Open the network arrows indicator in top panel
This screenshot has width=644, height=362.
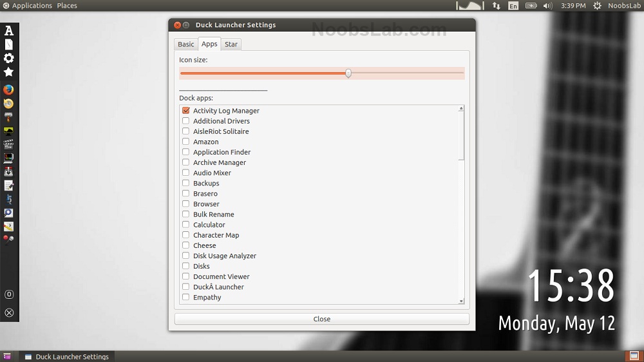tap(497, 6)
